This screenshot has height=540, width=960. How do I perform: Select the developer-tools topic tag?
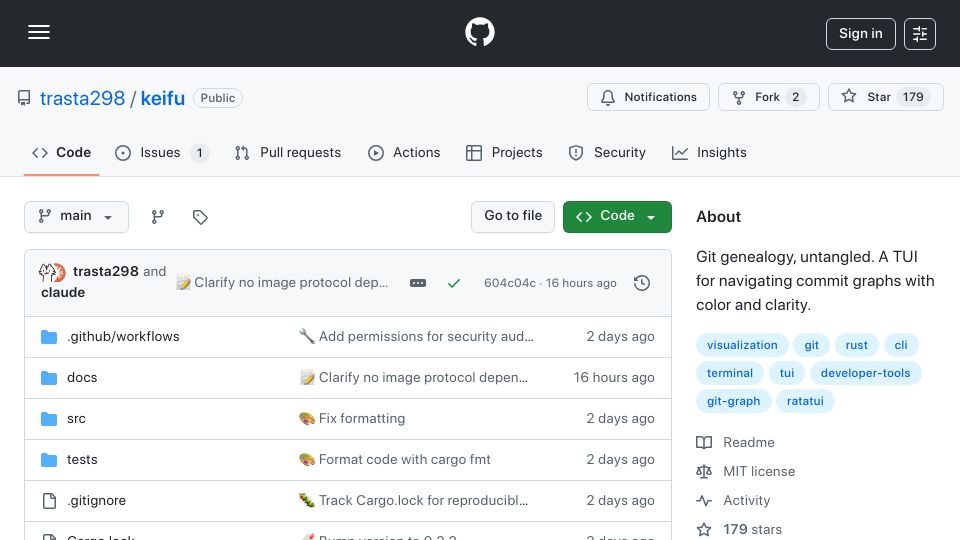(865, 373)
